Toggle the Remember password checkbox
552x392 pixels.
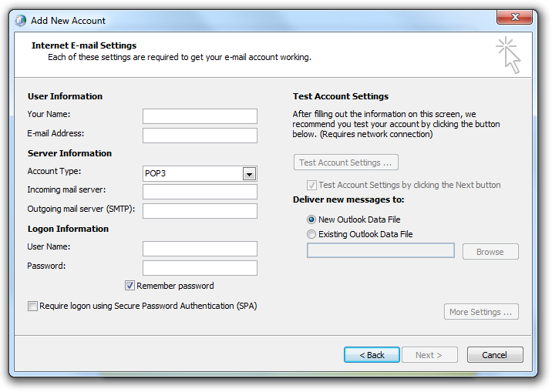(x=130, y=286)
